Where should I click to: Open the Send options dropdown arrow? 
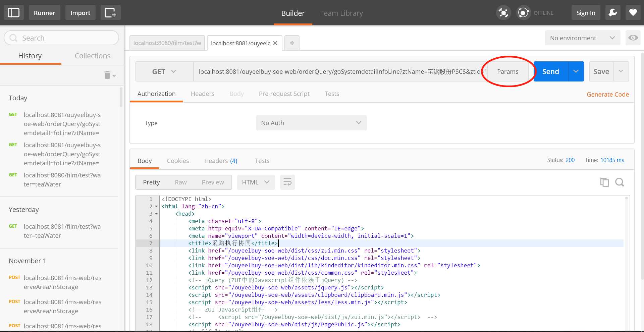click(576, 71)
